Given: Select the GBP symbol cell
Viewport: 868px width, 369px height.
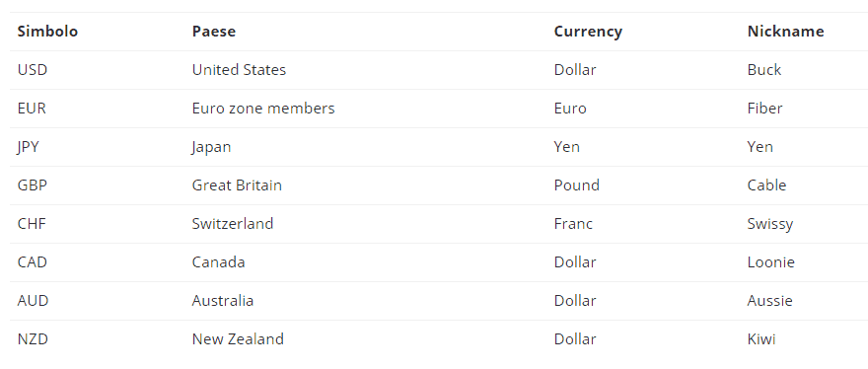Looking at the screenshot, I should (33, 185).
